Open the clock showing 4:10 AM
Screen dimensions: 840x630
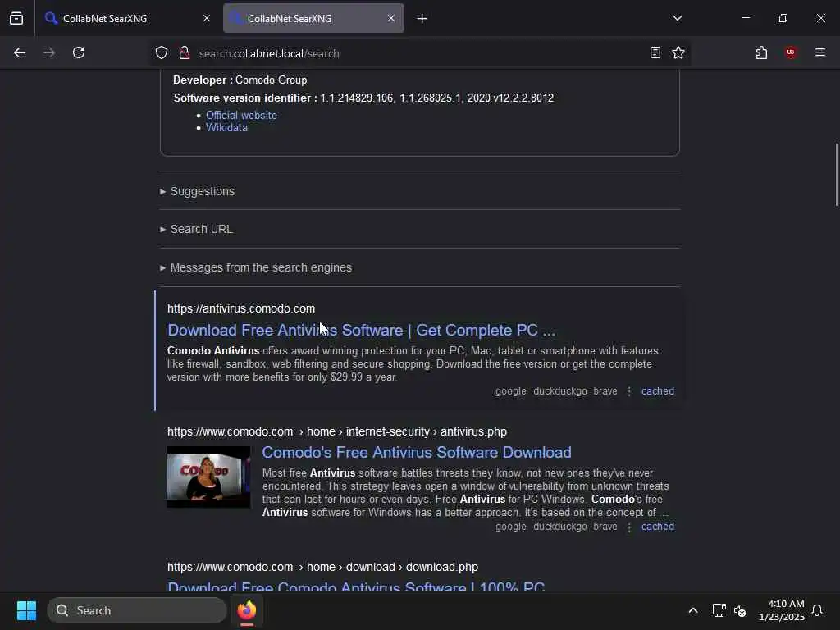781,610
